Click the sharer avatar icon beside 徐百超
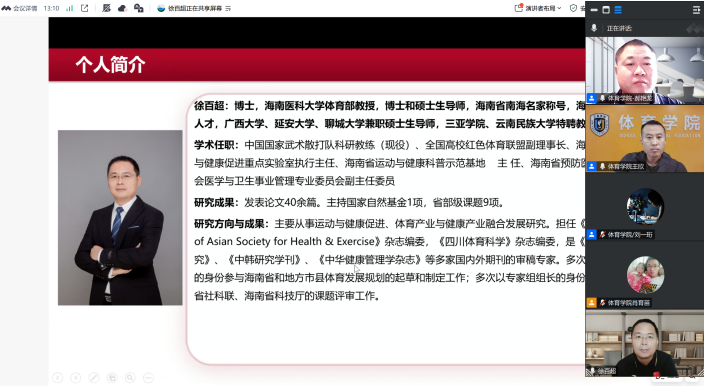This screenshot has height=386, width=704. [x=161, y=8]
